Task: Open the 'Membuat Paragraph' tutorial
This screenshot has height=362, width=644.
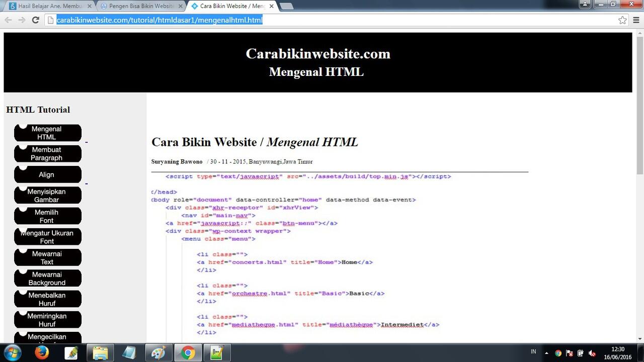Action: [x=47, y=153]
